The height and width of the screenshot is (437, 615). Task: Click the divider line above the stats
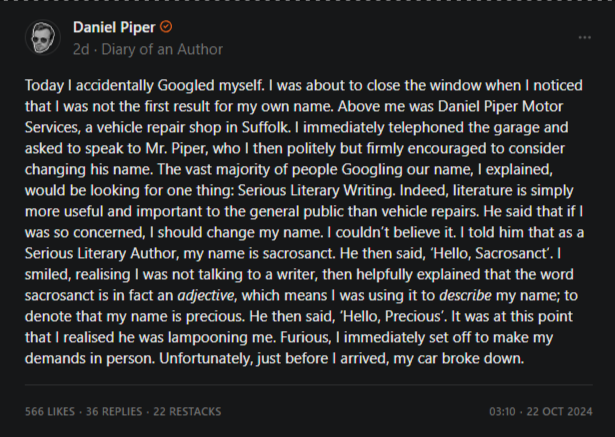click(309, 385)
